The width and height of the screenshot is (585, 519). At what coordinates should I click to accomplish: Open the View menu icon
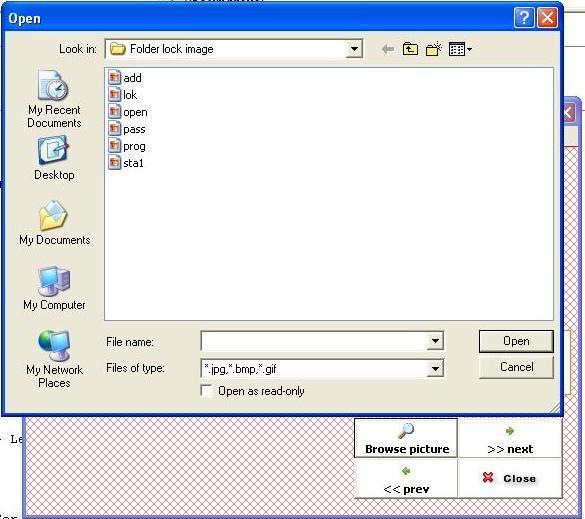click(x=460, y=49)
